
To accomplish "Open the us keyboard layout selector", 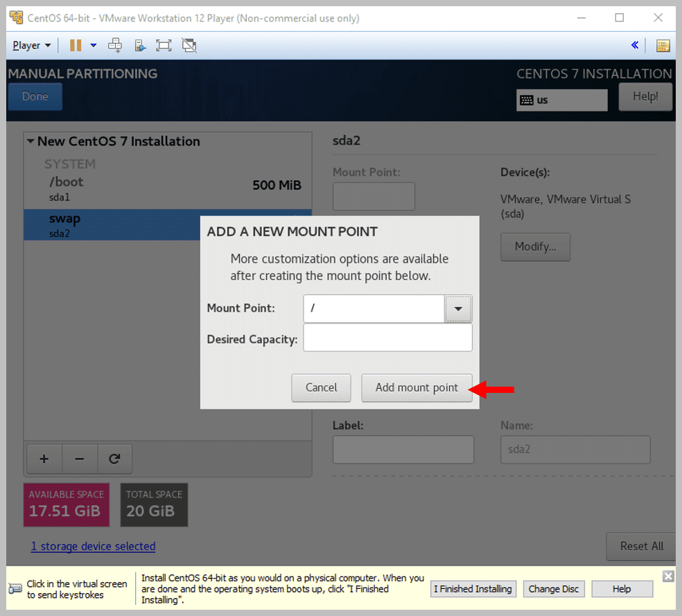I will pos(561,100).
